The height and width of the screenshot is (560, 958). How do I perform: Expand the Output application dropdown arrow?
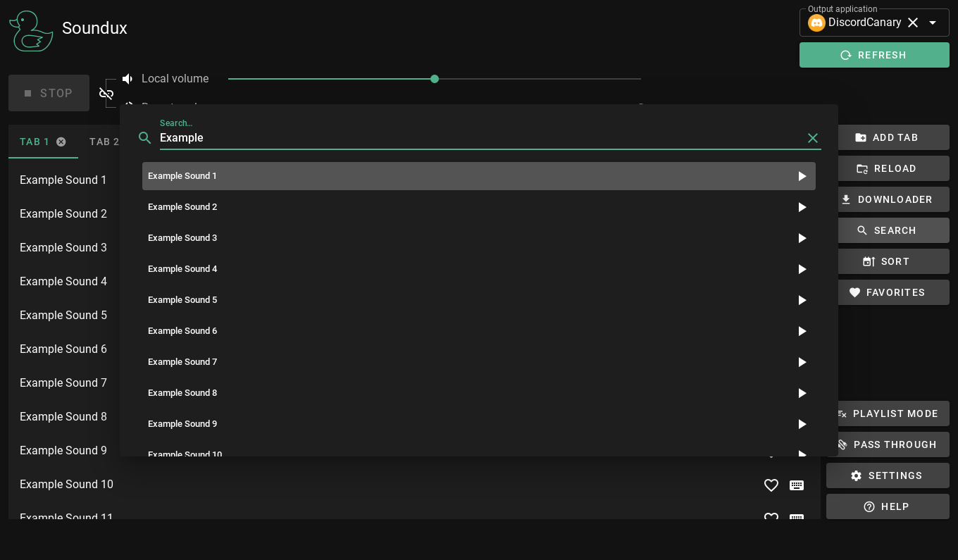tap(933, 23)
